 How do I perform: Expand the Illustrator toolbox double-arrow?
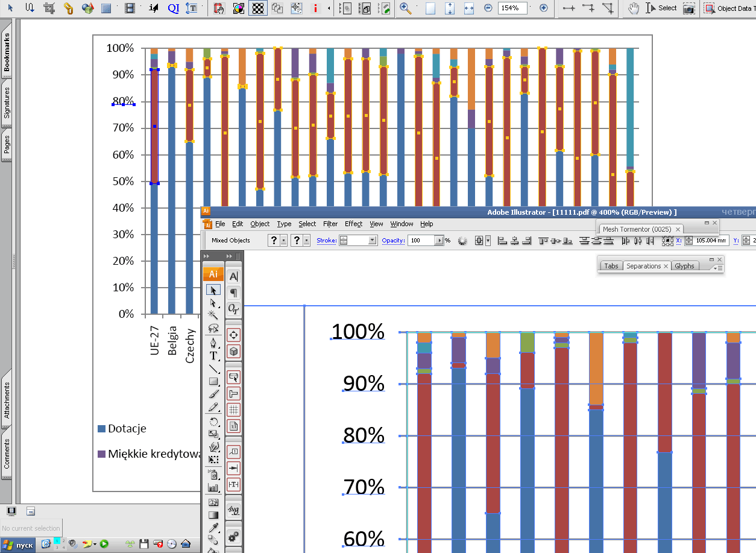(x=206, y=256)
